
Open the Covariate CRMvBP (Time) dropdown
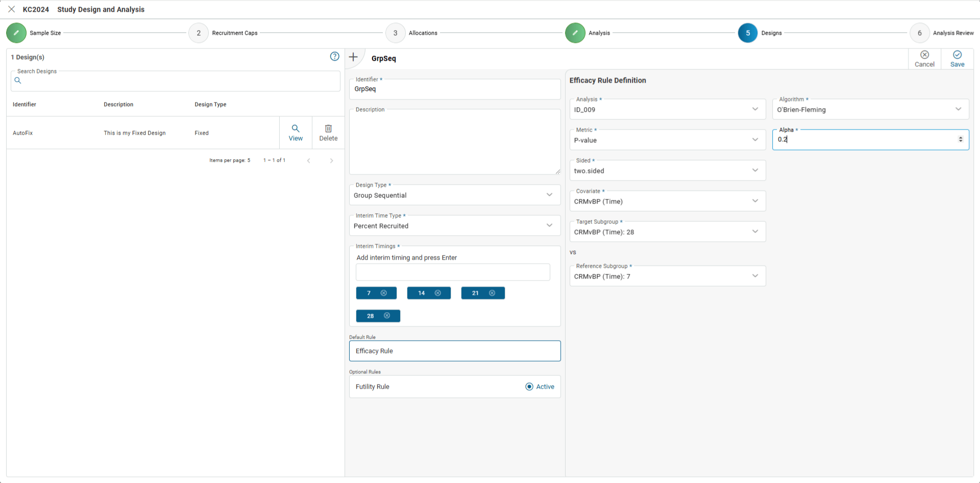(668, 201)
